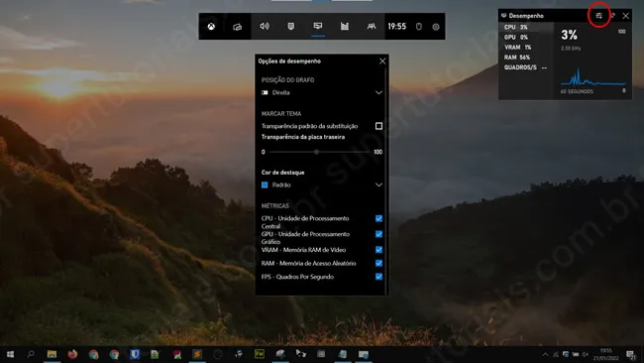Open the Xbox Social people icon
This screenshot has height=363, width=644.
372,27
